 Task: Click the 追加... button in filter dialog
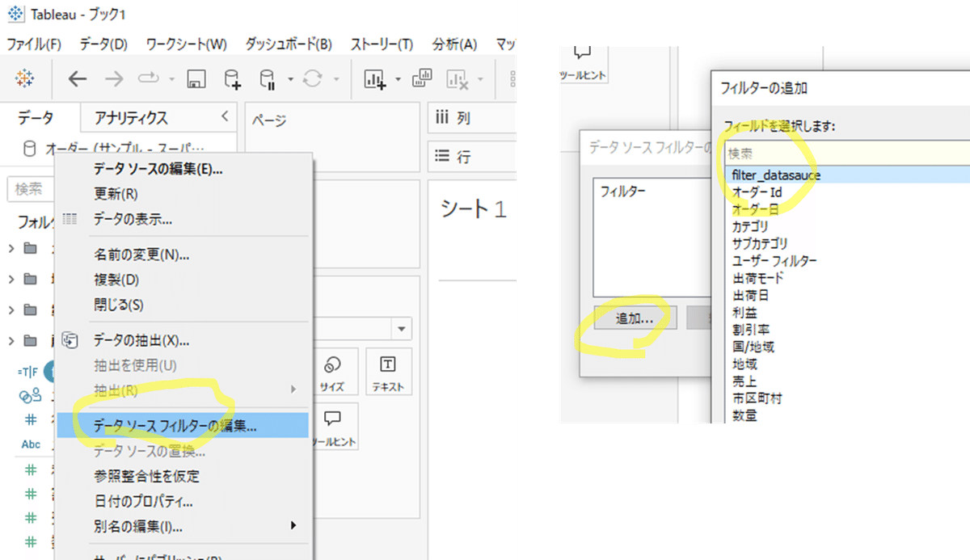point(635,318)
